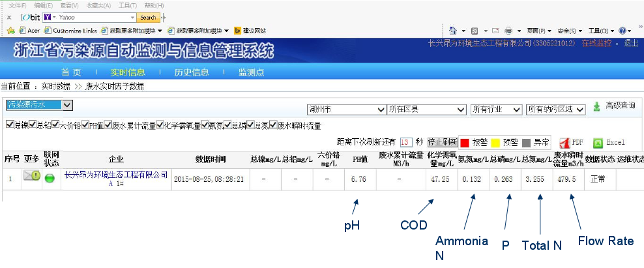The width and height of the screenshot is (644, 268).
Task: Toggle the 六价铬 checkbox
Action: 56,125
